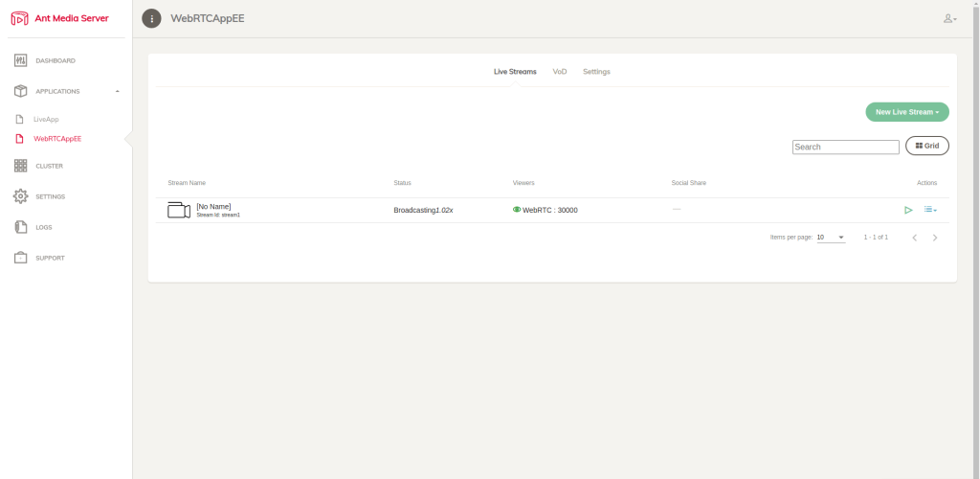Screen dimensions: 980x479
Task: Go to the previous page of streams
Action: (x=914, y=238)
